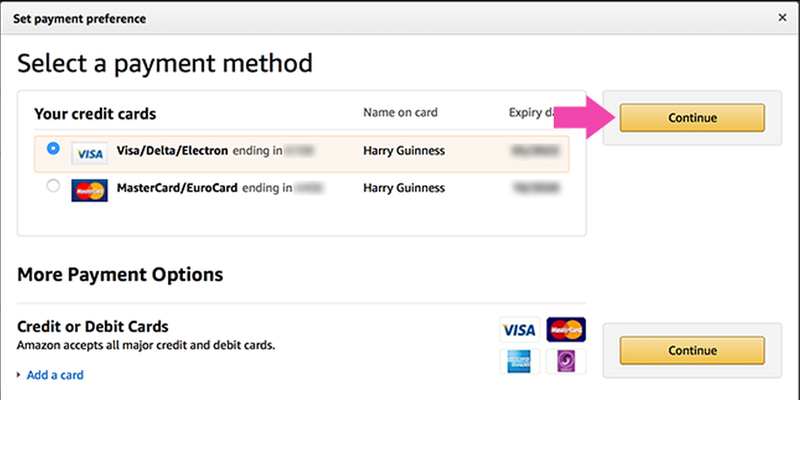The width and height of the screenshot is (800, 450).
Task: Select the MasterCard/EuroCard radio button
Action: pyautogui.click(x=53, y=186)
